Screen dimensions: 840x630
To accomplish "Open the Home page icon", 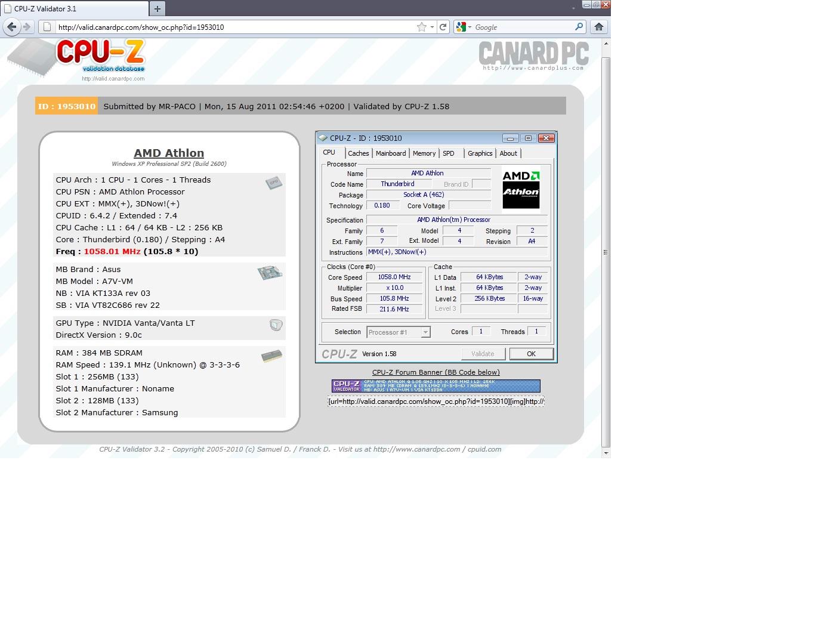I will [x=599, y=27].
